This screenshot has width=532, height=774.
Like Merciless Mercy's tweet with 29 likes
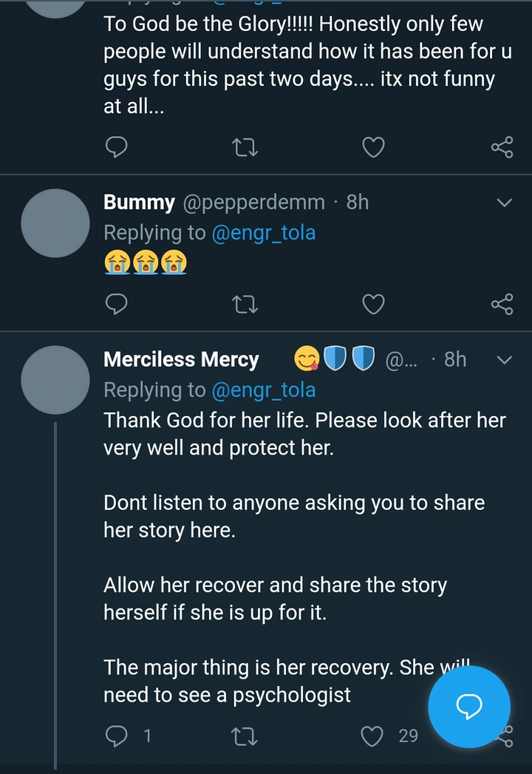(x=373, y=736)
